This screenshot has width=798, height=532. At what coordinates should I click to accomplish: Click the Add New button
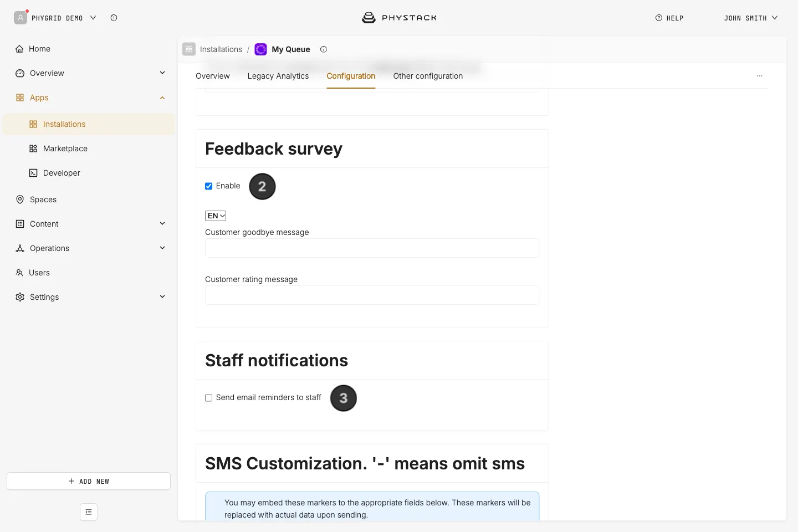[89, 481]
